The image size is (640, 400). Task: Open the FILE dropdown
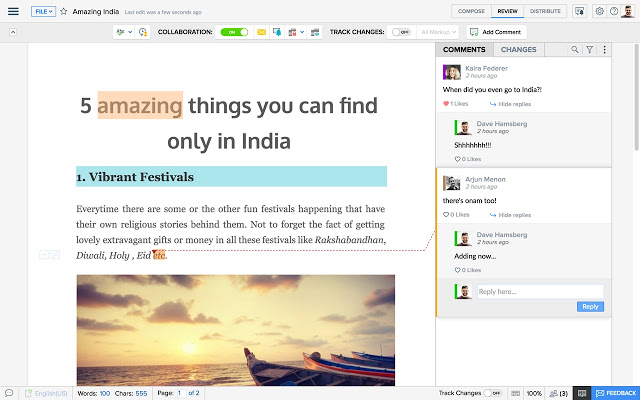(43, 11)
